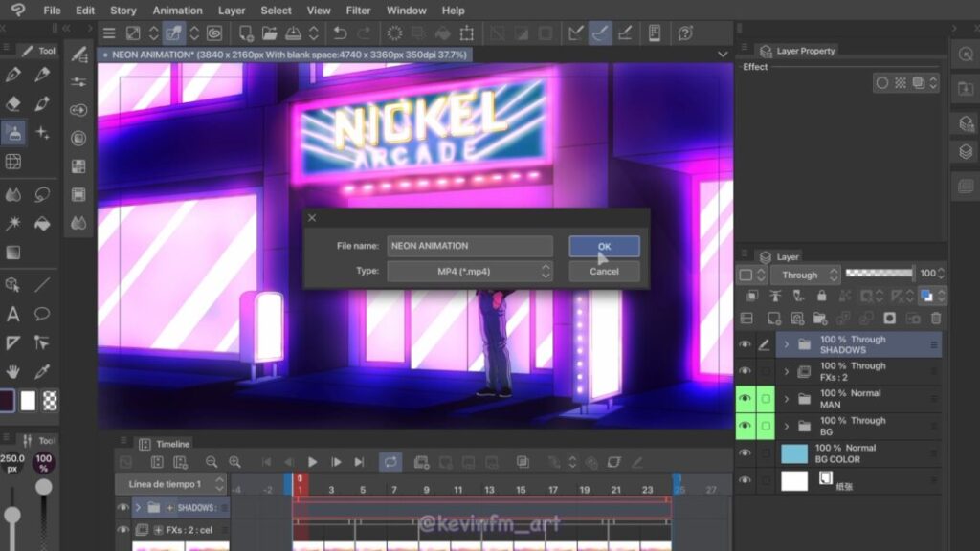This screenshot has height=551, width=980.
Task: Click the Undo arrow in the command bar
Action: (340, 33)
